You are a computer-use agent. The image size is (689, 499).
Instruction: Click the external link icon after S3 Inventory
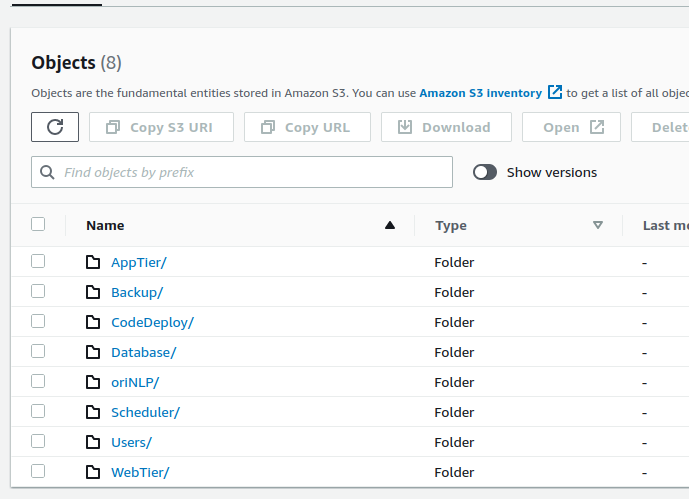tap(555, 92)
